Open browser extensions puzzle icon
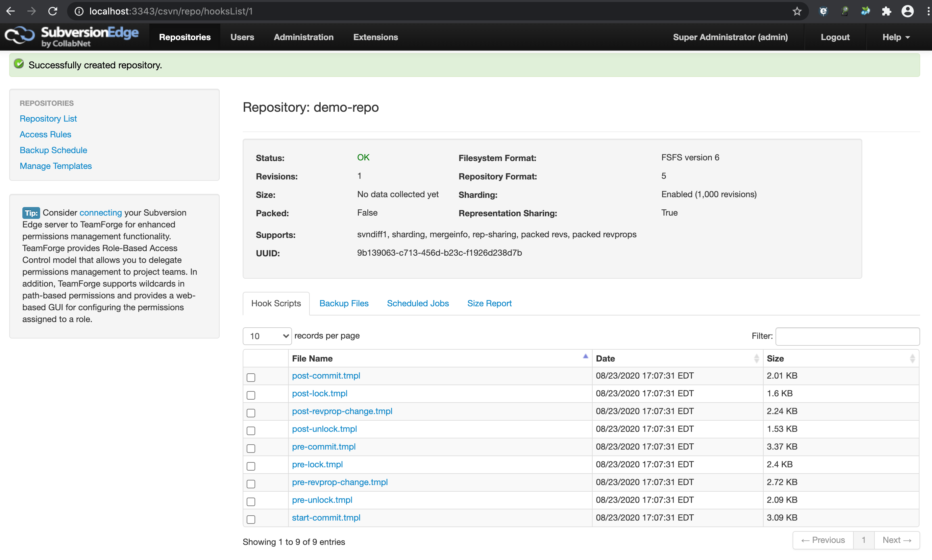The image size is (932, 560). [886, 11]
